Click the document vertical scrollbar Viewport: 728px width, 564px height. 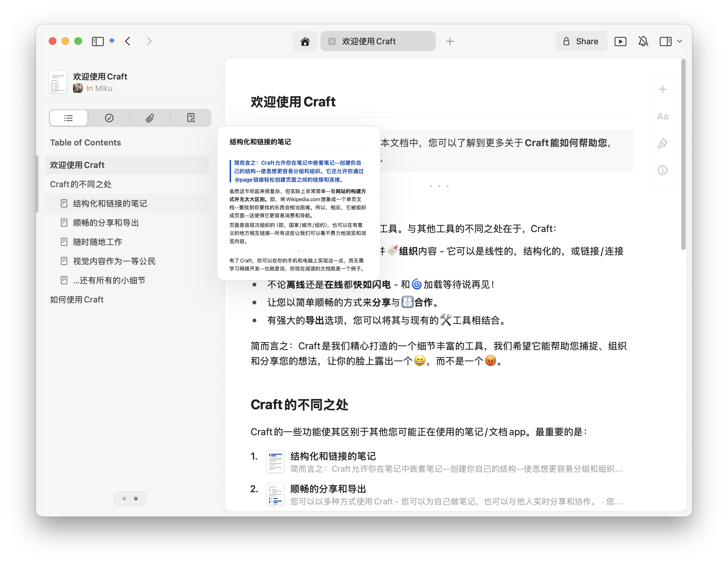tap(683, 154)
